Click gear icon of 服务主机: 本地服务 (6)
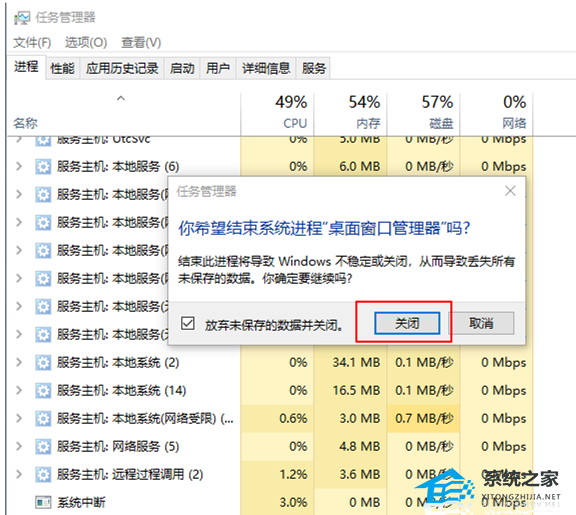The width and height of the screenshot is (576, 515). click(x=43, y=167)
